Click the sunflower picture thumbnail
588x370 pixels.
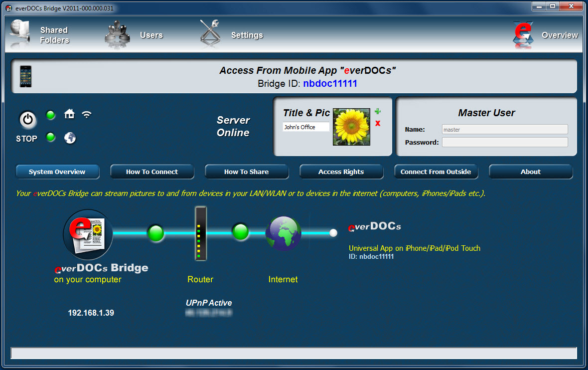(x=351, y=127)
